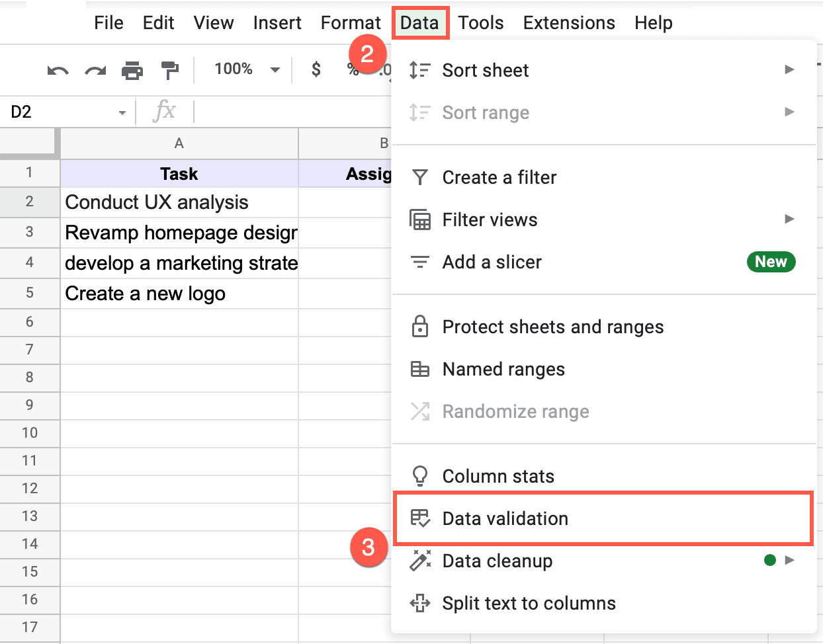The height and width of the screenshot is (644, 823).
Task: Redo the last action
Action: (95, 69)
